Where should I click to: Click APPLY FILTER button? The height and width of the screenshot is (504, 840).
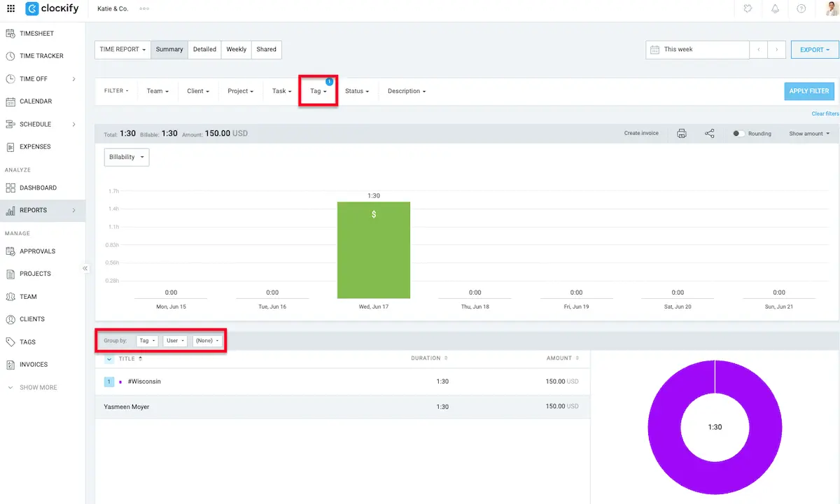pyautogui.click(x=809, y=91)
